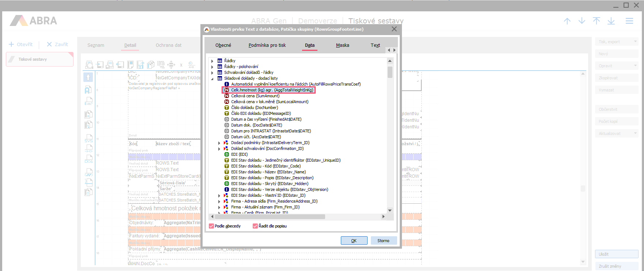Open Seznam tab in main window
This screenshot has height=271, width=644.
click(x=96, y=45)
